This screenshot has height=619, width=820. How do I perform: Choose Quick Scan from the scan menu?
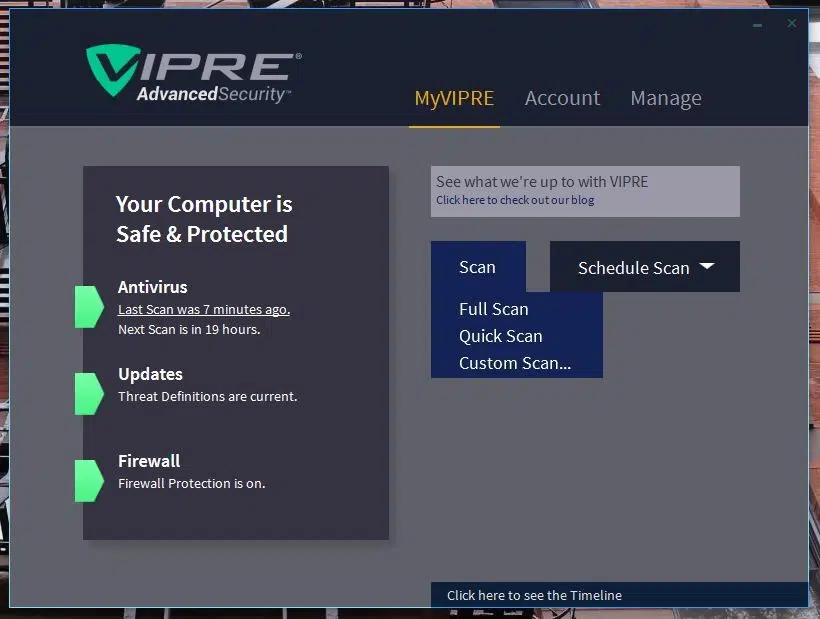[x=500, y=336]
